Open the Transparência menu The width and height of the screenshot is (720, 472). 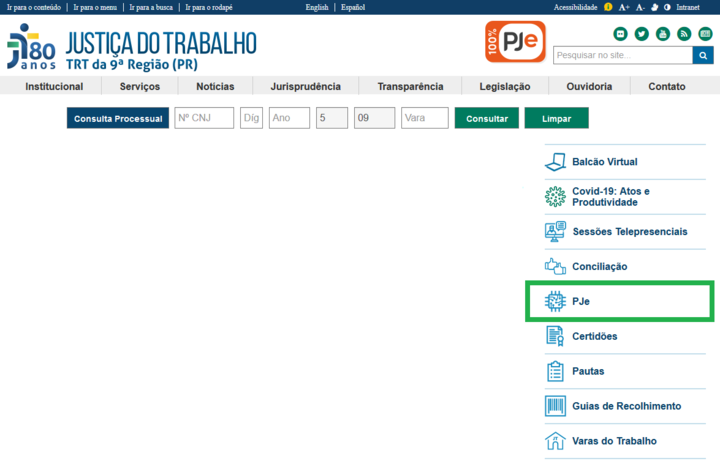point(410,86)
